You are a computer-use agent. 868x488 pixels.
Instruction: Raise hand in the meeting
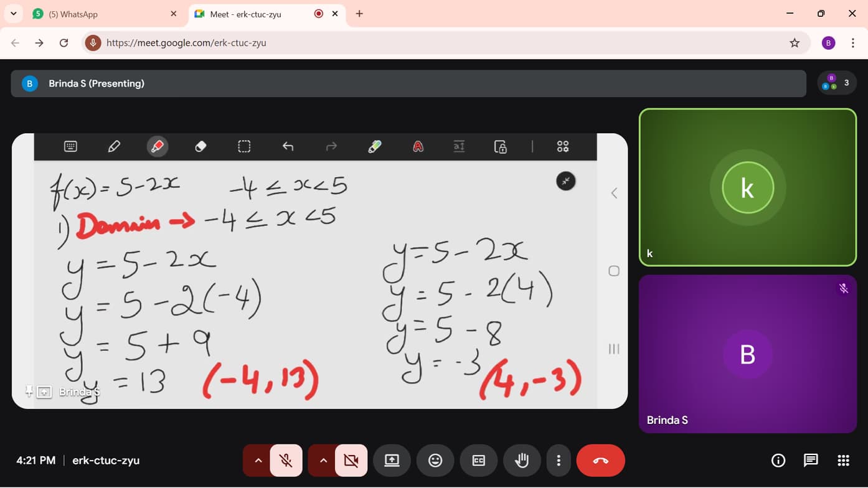point(522,461)
